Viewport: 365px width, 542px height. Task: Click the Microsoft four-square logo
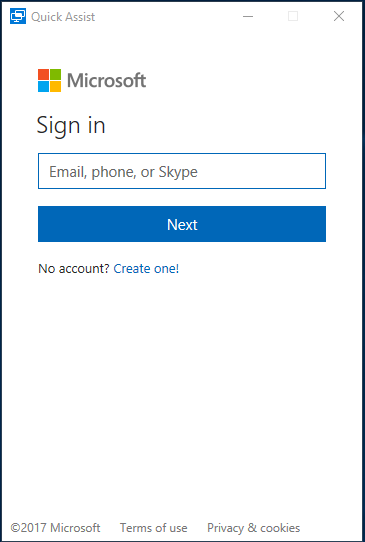click(x=49, y=81)
